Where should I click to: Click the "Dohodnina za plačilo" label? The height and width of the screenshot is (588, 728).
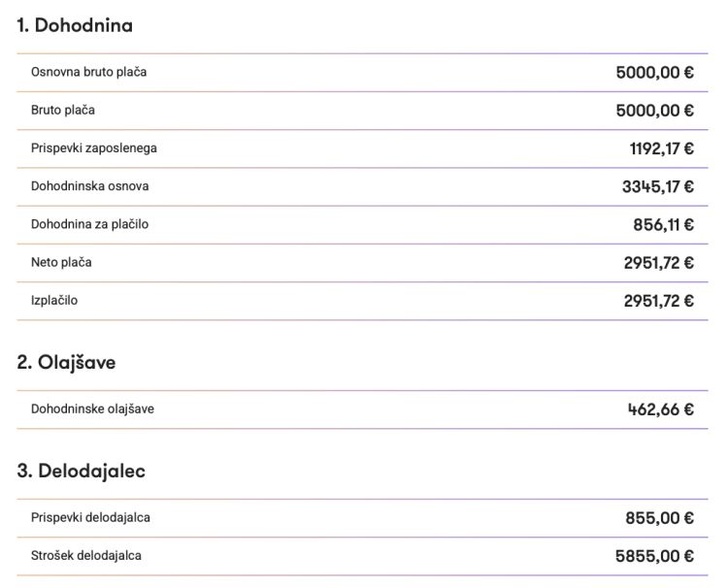[x=89, y=224]
